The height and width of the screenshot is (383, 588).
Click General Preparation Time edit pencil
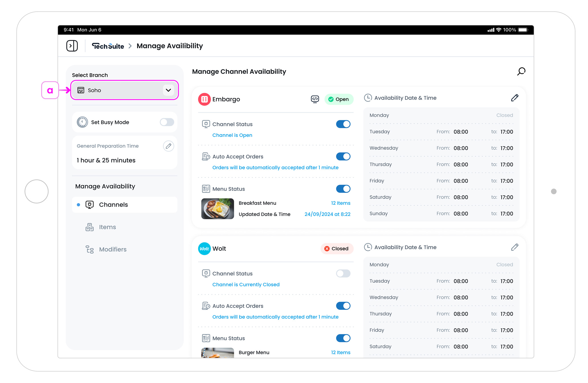pos(168,146)
